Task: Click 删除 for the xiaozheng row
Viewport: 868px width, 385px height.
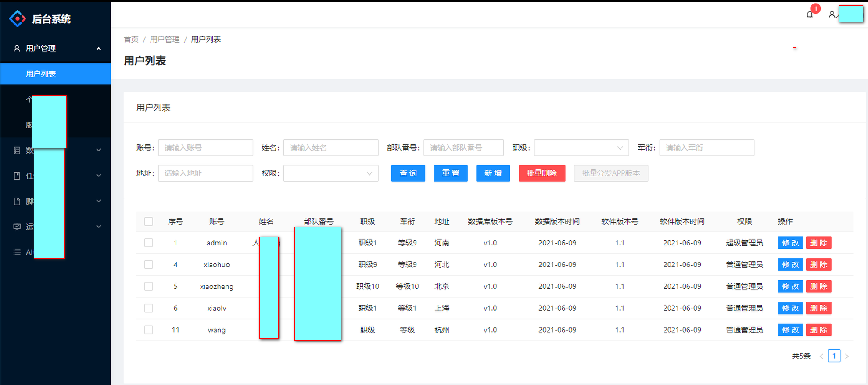Action: pos(818,286)
